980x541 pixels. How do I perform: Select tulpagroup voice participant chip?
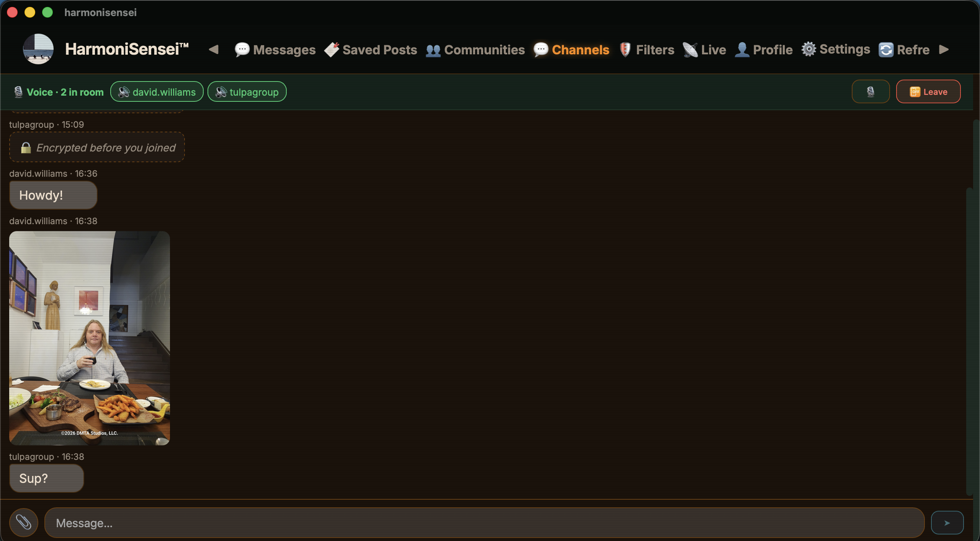pos(247,92)
